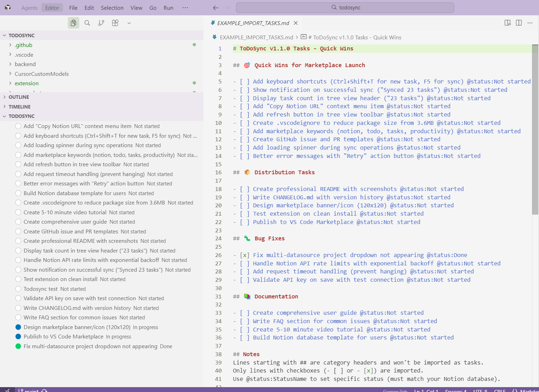Screen dimensions: 539x392
Task: Select 'Create 5-10 minute video tutorial' task
Action: (102, 213)
